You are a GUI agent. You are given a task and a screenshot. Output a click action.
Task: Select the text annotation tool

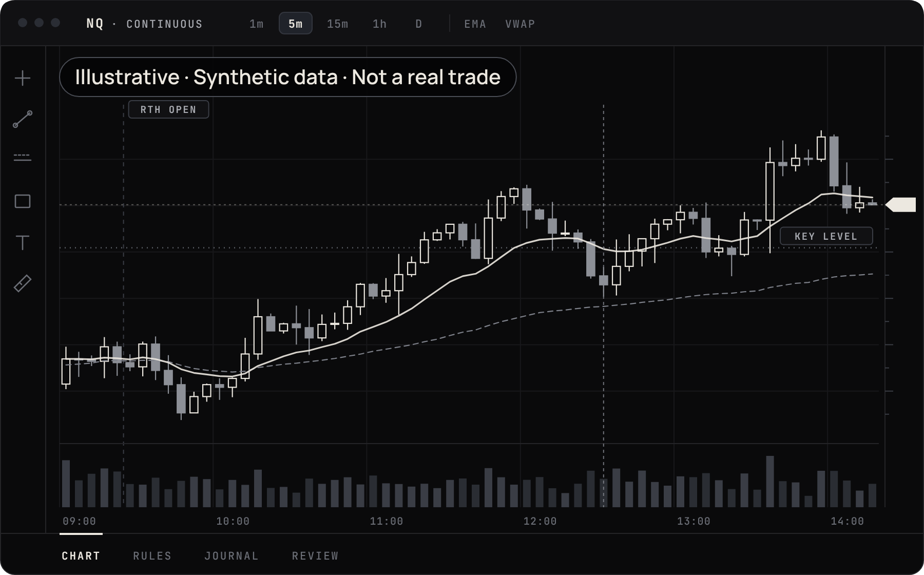(x=23, y=242)
